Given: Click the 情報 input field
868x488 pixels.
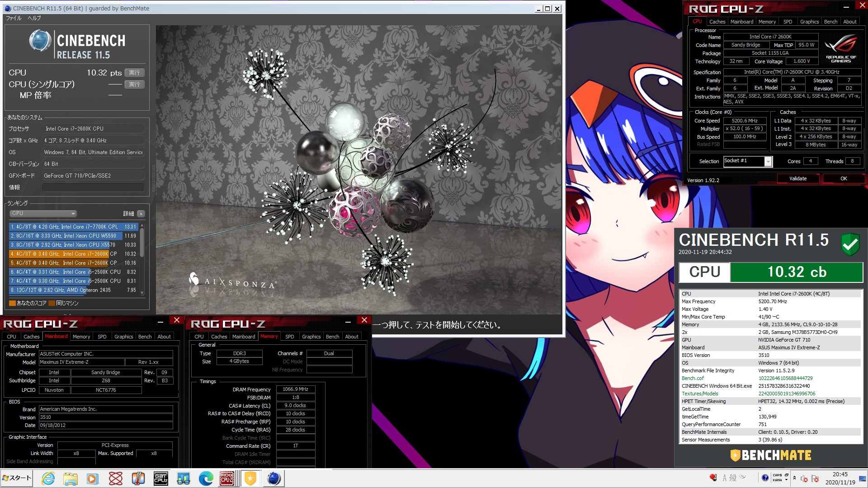Looking at the screenshot, I should point(93,187).
